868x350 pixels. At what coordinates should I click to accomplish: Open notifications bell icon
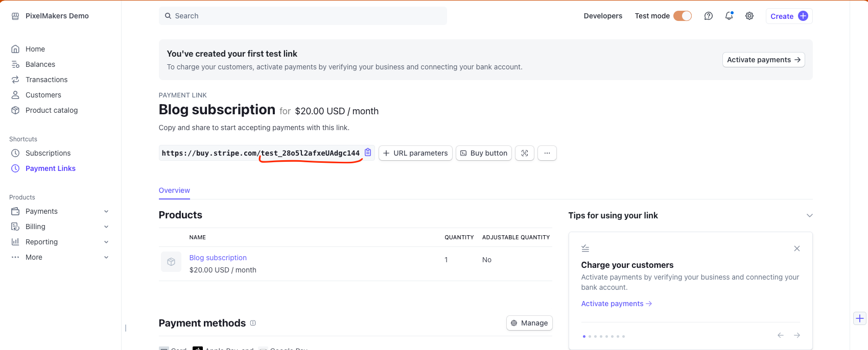tap(729, 16)
